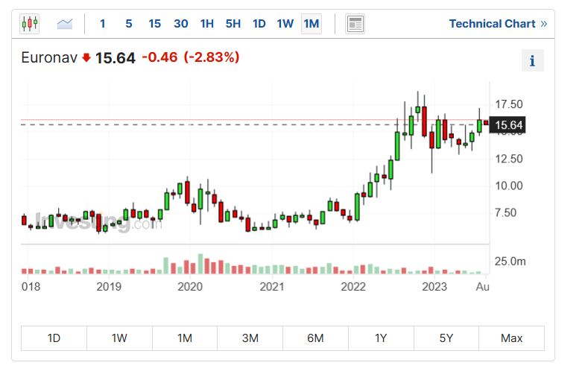The image size is (588, 383).
Task: Click the 2019 label on the time axis
Action: (109, 287)
